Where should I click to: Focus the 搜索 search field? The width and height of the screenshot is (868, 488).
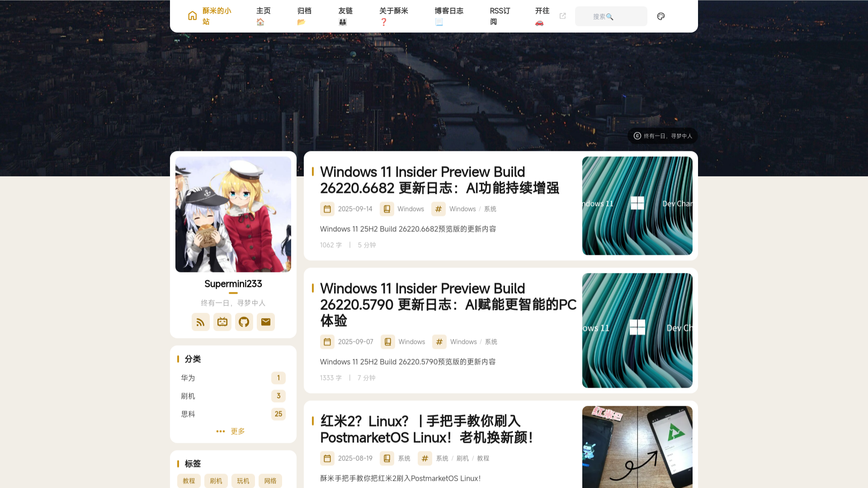pos(611,16)
